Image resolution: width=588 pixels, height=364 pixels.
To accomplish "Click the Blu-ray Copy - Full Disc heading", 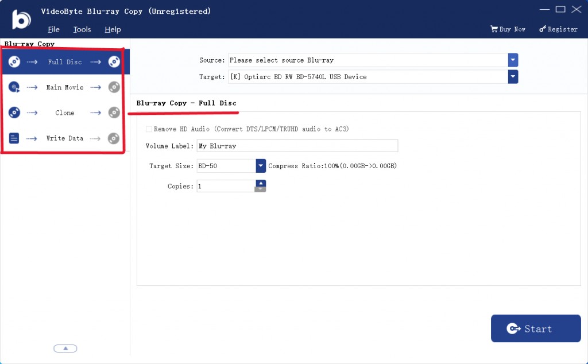I will (187, 103).
